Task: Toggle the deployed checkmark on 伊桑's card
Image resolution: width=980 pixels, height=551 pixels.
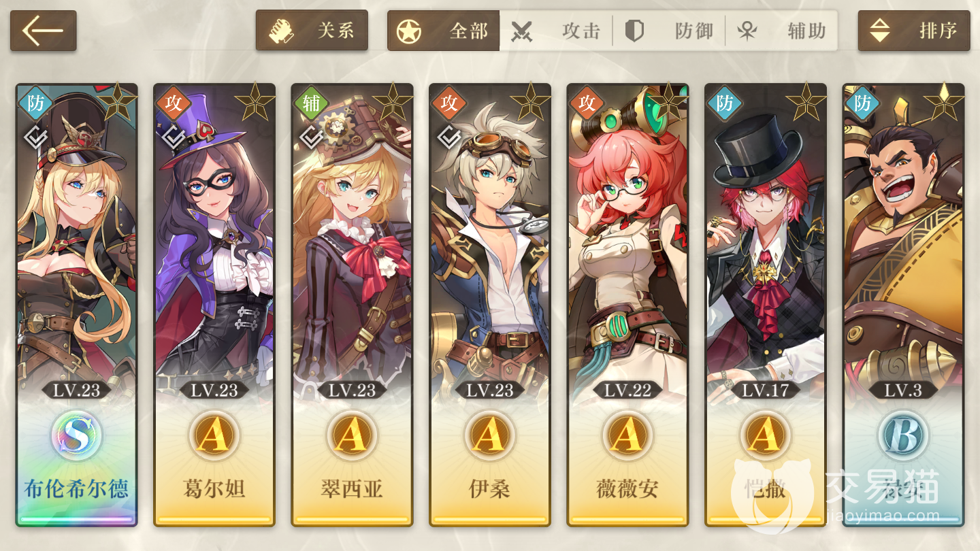Action: point(448,136)
